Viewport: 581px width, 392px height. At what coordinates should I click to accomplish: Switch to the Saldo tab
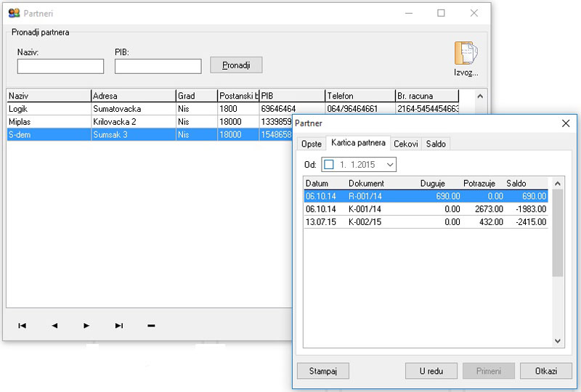pos(436,144)
